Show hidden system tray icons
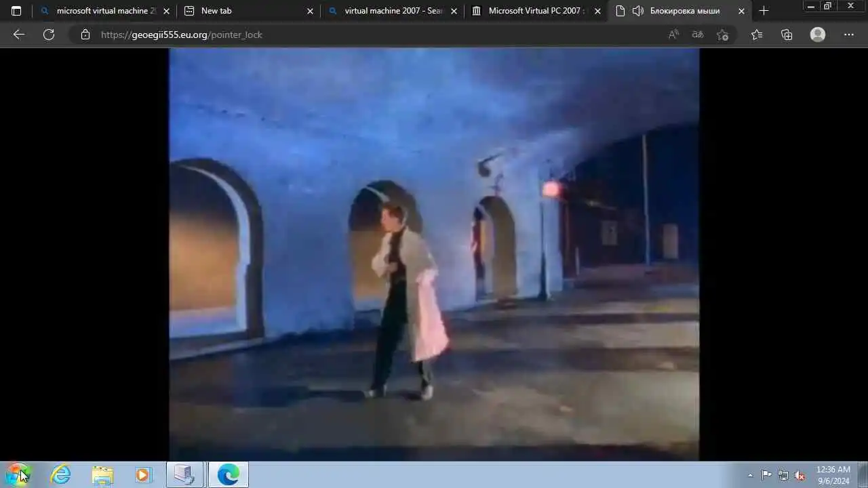This screenshot has height=488, width=868. [x=750, y=475]
